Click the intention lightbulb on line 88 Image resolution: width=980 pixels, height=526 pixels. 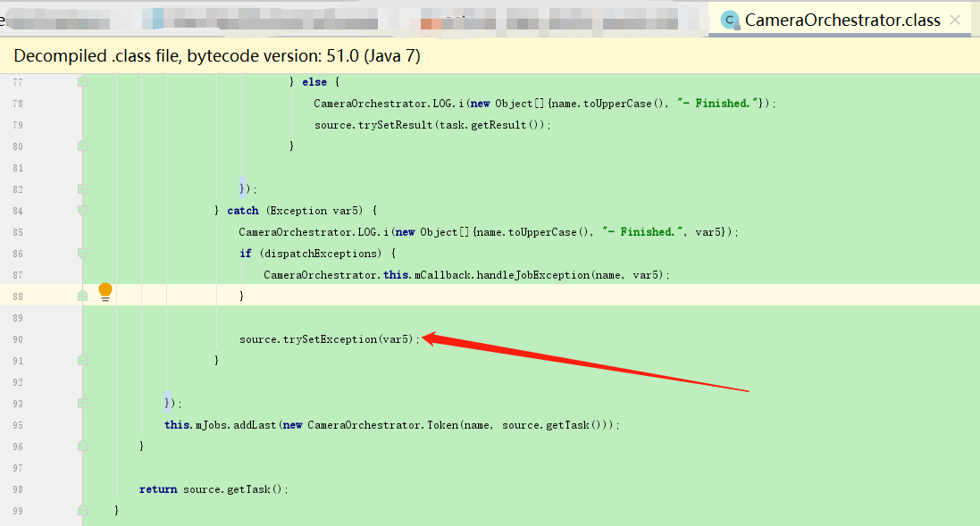click(x=105, y=293)
